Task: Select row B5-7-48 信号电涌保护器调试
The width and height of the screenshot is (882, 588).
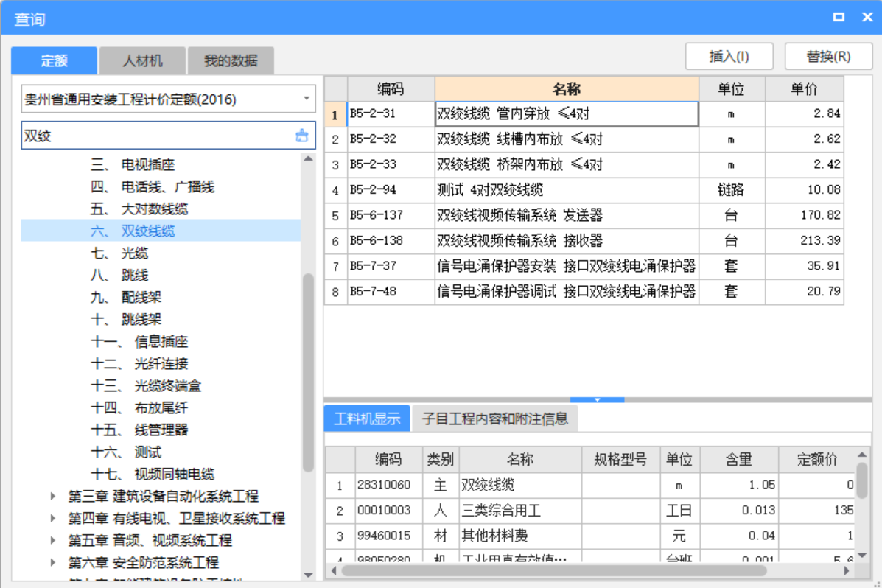Action: click(x=584, y=292)
